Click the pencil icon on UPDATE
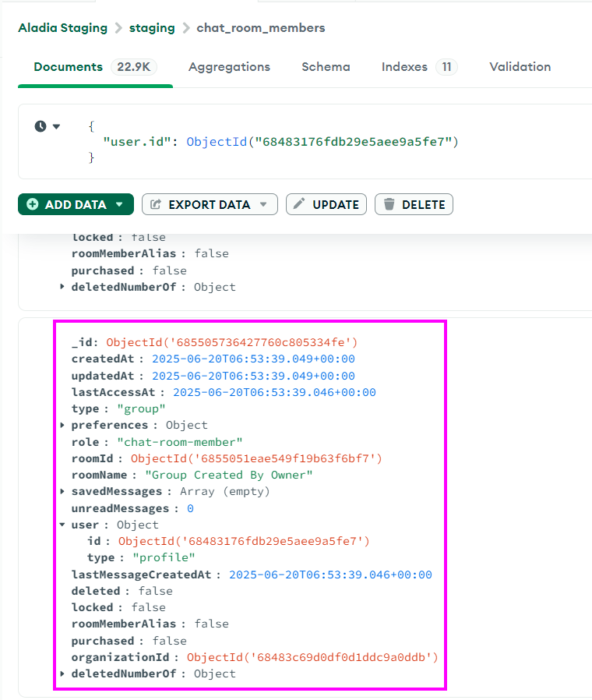This screenshot has width=592, height=700. (x=299, y=204)
